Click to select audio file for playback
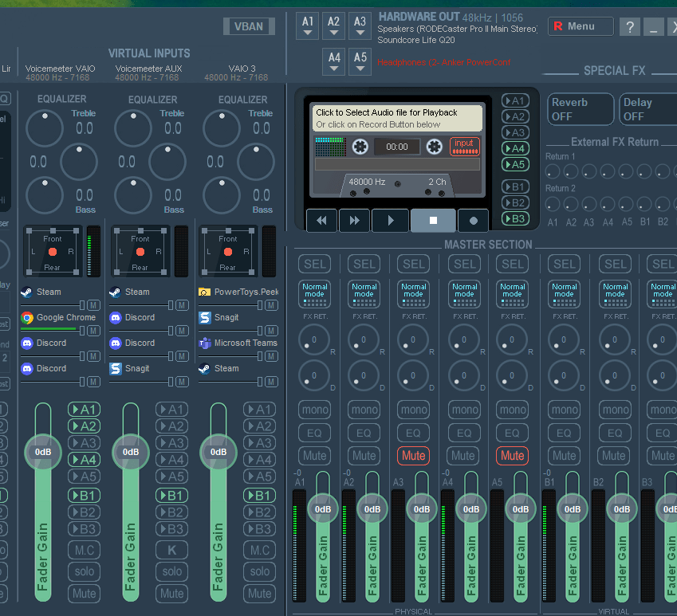This screenshot has height=616, width=677. [397, 118]
